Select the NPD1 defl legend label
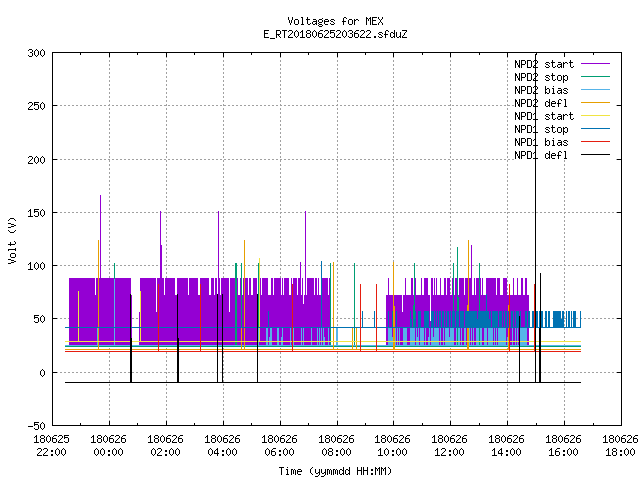Viewport: 640px width, 480px height. coord(541,156)
